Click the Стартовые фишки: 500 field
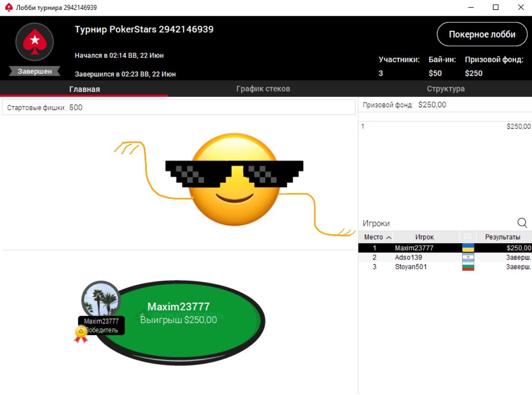 pyautogui.click(x=179, y=108)
